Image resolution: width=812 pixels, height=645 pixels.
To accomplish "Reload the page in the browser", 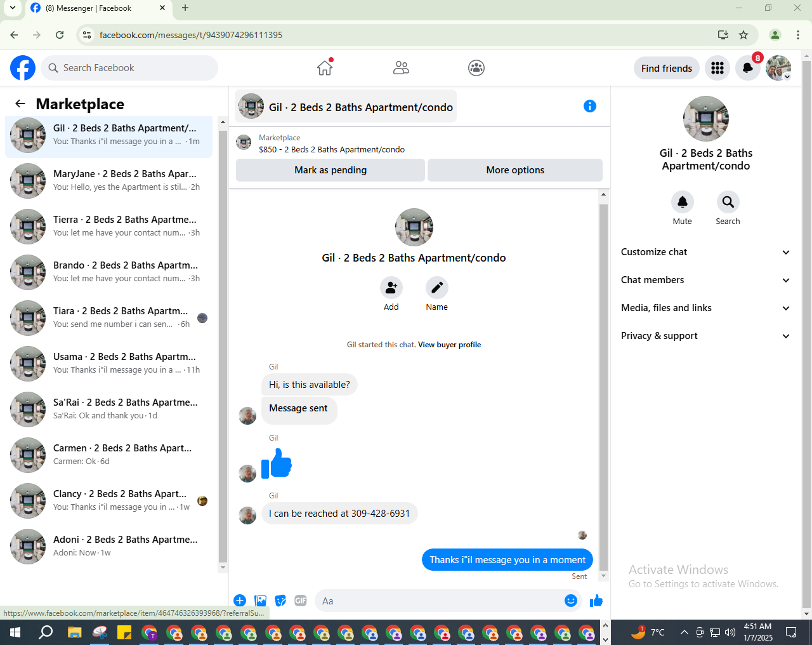I will pyautogui.click(x=60, y=35).
